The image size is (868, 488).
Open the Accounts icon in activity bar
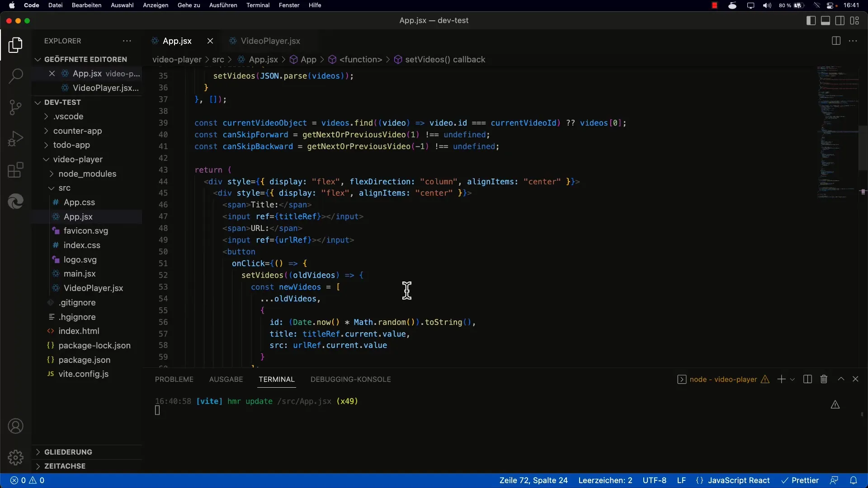coord(15,426)
